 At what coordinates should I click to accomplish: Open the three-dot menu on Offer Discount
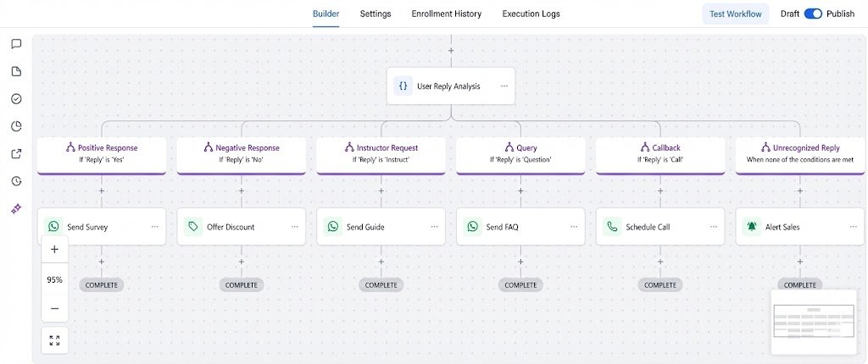click(294, 227)
